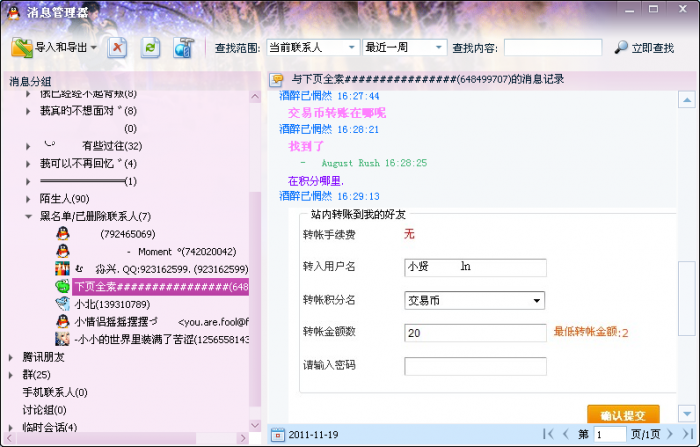Click the message text 找到了
This screenshot has height=447, width=700.
[306, 146]
